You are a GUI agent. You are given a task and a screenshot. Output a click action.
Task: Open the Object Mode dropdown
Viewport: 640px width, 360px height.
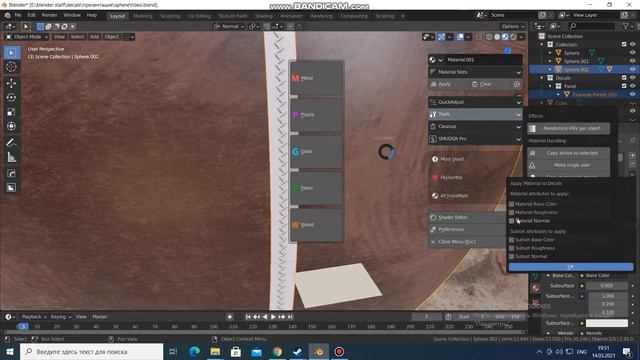click(27, 37)
